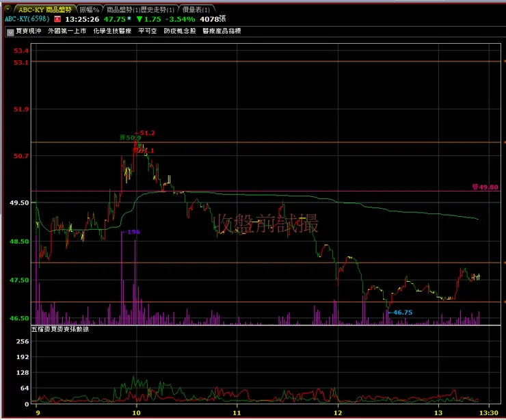Screen dimensions: 506x420
Task: Click the -3.54% change value
Action: click(x=181, y=19)
